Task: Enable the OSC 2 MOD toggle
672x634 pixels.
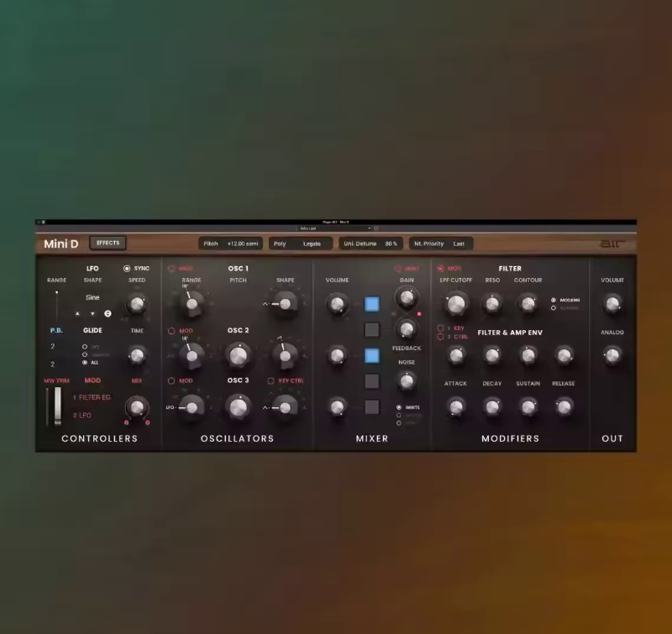Action: (x=171, y=331)
